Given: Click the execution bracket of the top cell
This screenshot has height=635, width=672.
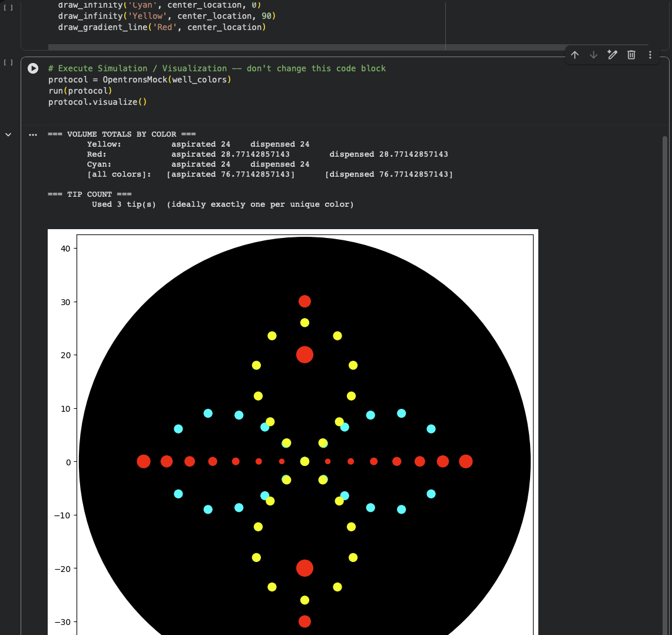Looking at the screenshot, I should pos(8,8).
